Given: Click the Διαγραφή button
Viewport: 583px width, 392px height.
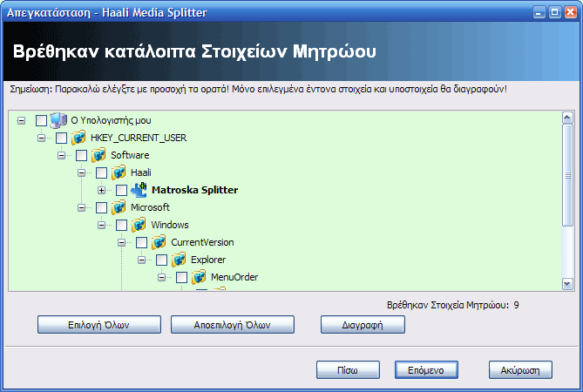Looking at the screenshot, I should [x=363, y=325].
